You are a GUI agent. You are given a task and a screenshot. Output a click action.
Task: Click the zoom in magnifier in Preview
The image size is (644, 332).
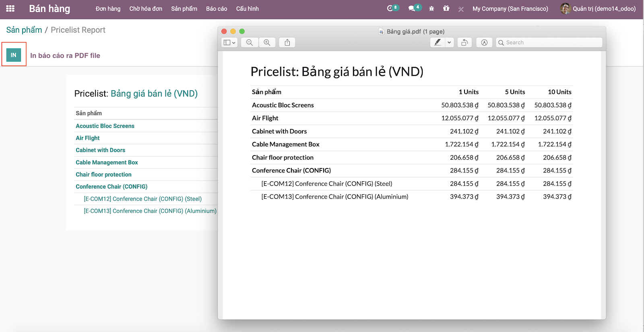click(267, 43)
